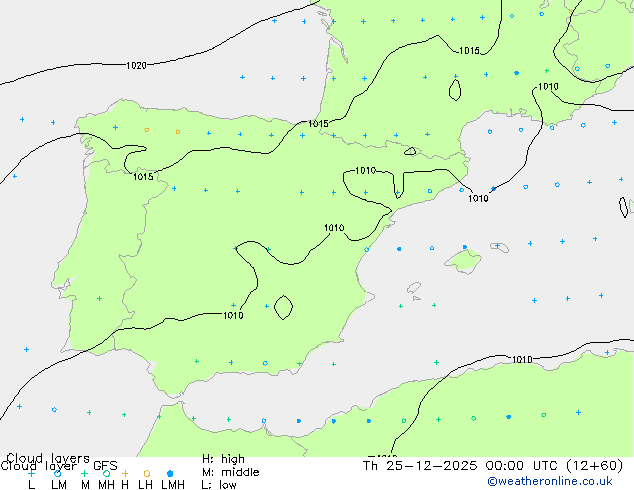Screen dimensions: 634x490
Task: Click the green plus M legend symbol
Action: pos(84,473)
